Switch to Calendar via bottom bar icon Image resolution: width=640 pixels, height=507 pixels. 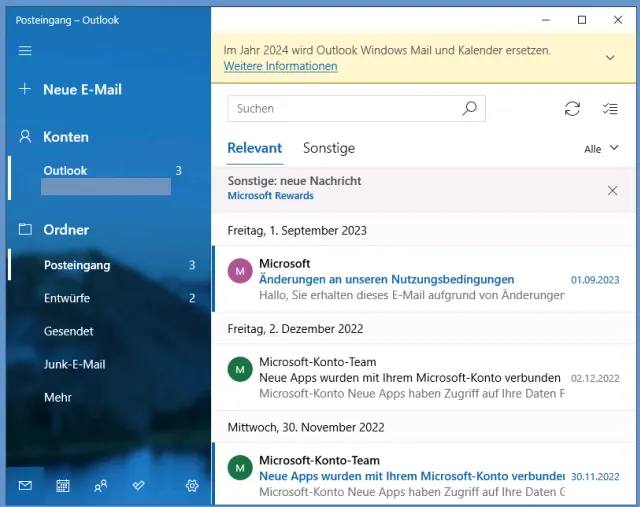click(x=63, y=486)
